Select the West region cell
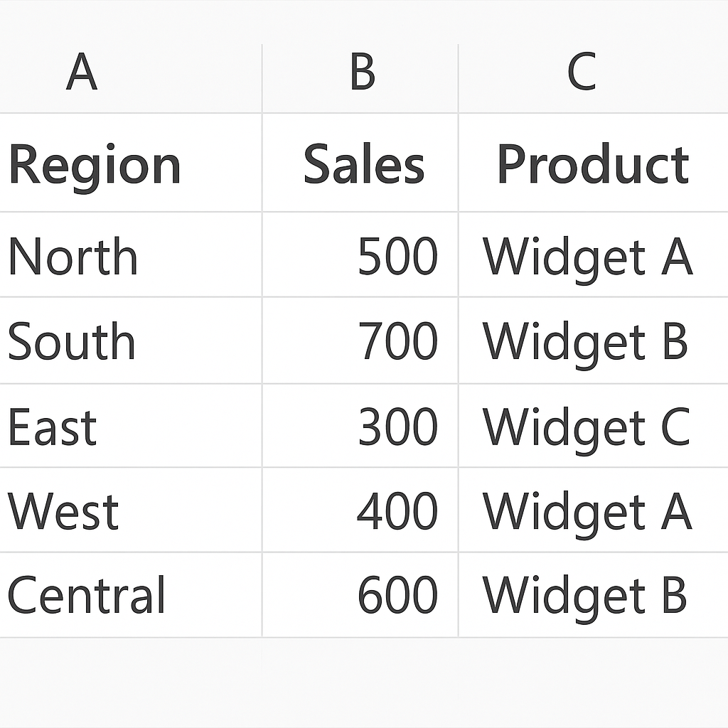 [x=63, y=511]
